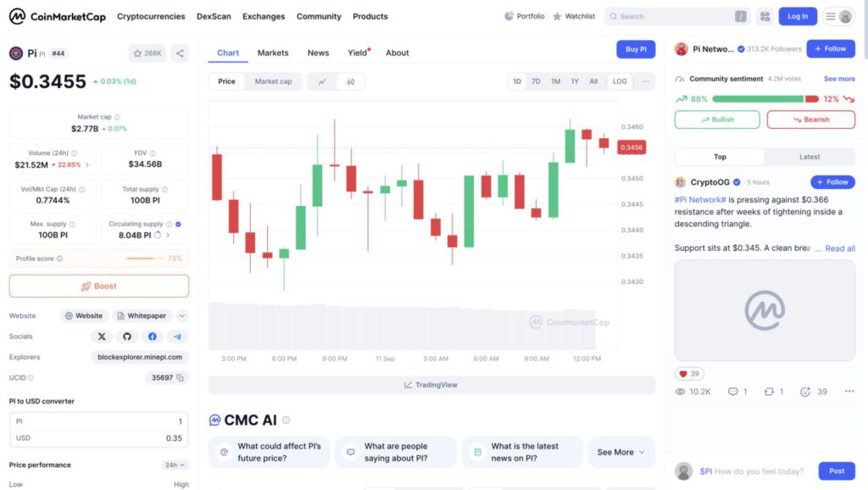Click the repost icon on CryptoOG post
Image resolution: width=868 pixels, height=490 pixels.
point(770,392)
